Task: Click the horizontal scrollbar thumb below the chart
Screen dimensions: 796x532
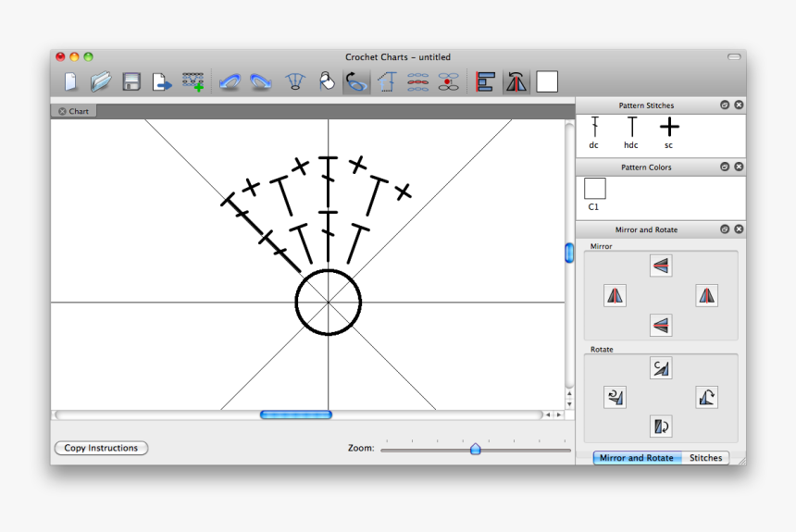Action: 295,414
